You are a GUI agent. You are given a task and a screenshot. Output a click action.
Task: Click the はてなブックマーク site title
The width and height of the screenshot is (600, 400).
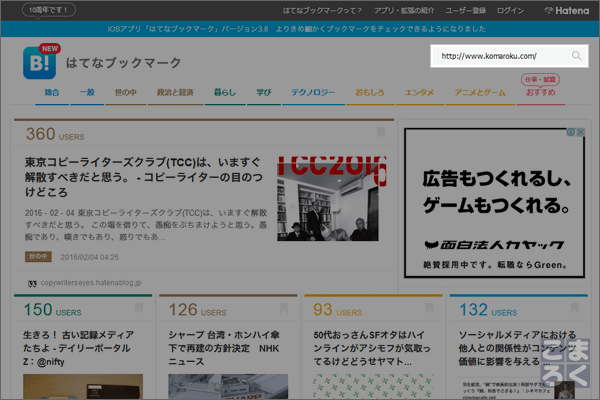pos(124,63)
